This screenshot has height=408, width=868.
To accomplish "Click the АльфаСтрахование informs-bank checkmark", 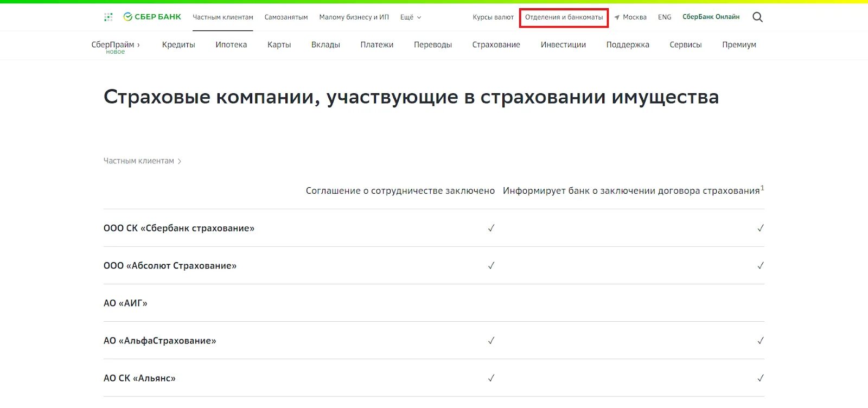I will pyautogui.click(x=761, y=341).
